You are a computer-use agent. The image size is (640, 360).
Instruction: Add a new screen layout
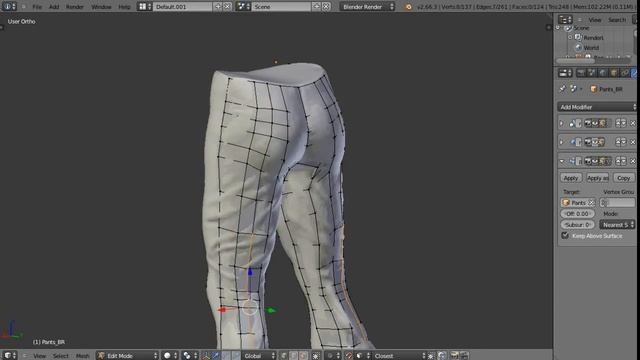(x=218, y=7)
